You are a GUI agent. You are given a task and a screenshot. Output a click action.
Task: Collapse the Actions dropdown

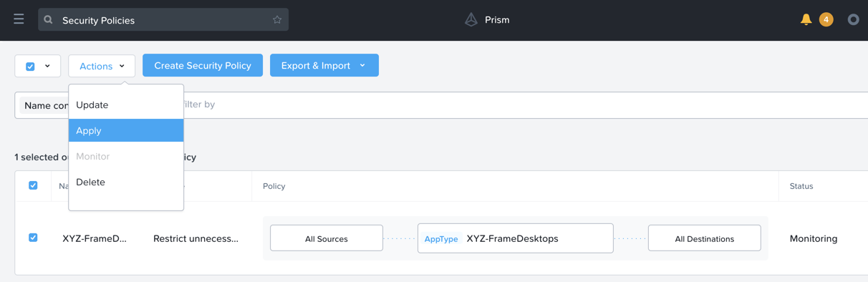102,66
